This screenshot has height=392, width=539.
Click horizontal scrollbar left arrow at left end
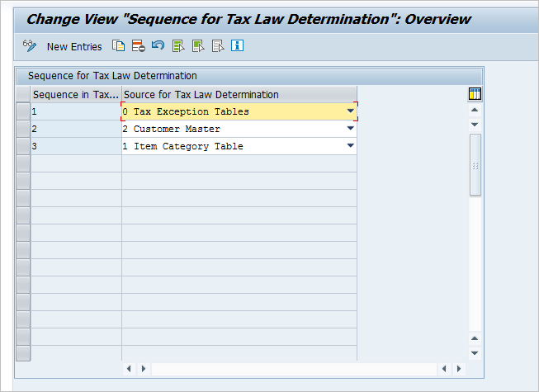pos(129,369)
